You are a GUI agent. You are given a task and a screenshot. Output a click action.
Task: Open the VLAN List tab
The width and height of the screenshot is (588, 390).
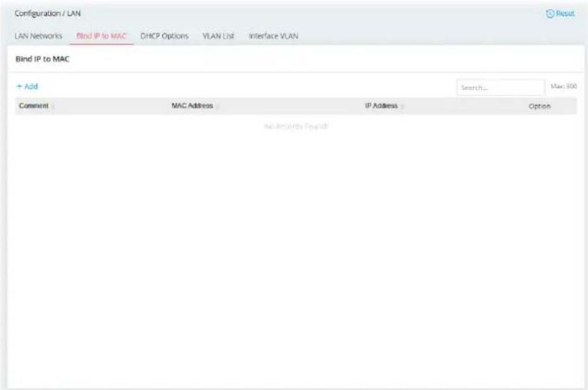point(218,36)
